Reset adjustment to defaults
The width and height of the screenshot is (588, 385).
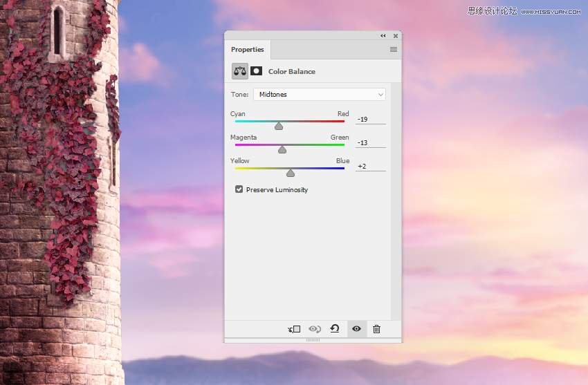335,329
